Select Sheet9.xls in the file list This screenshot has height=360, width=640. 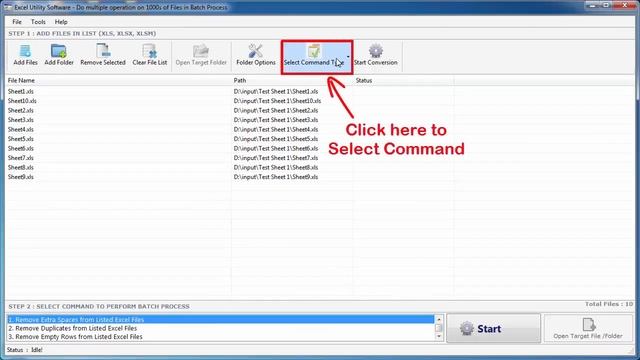tap(20, 177)
